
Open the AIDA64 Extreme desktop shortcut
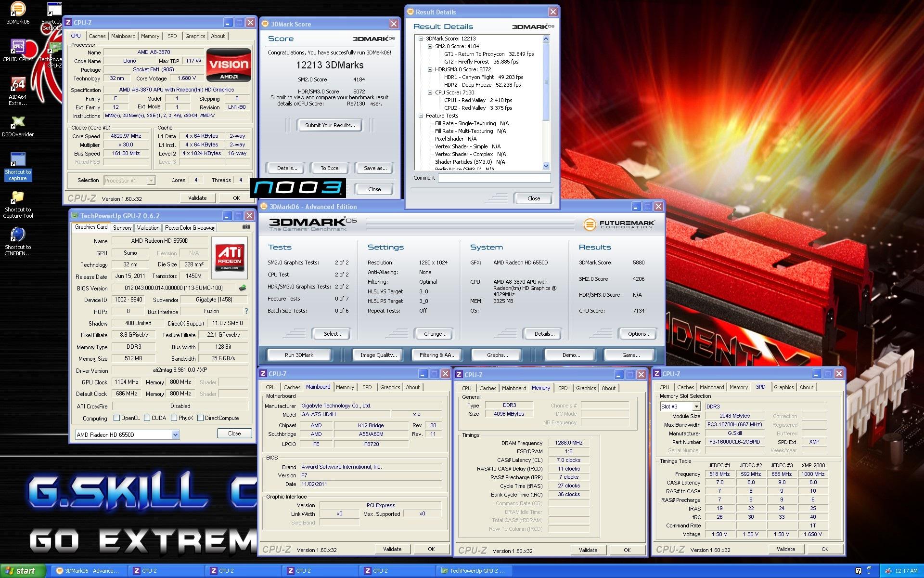(x=18, y=85)
